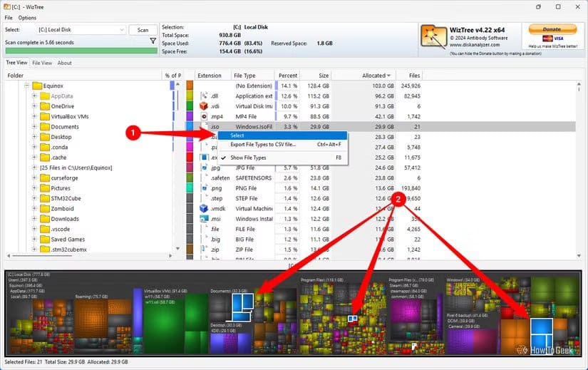
Task: Click the WizTree logo icon
Action: [x=433, y=37]
